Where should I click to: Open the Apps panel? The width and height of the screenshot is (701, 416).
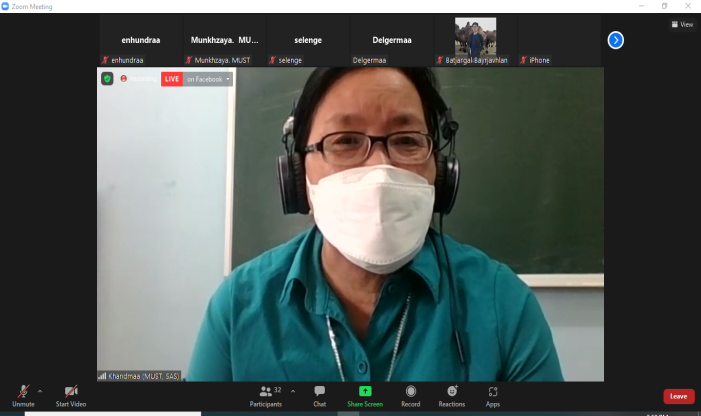pos(493,396)
